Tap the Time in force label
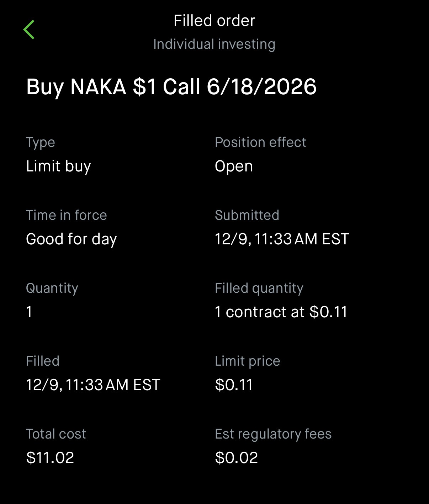 coord(66,215)
